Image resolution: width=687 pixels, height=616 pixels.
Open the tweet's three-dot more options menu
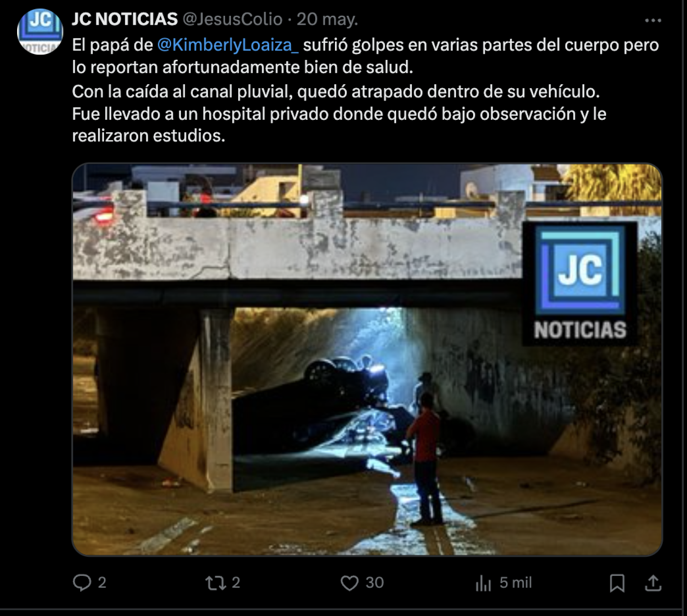click(653, 20)
